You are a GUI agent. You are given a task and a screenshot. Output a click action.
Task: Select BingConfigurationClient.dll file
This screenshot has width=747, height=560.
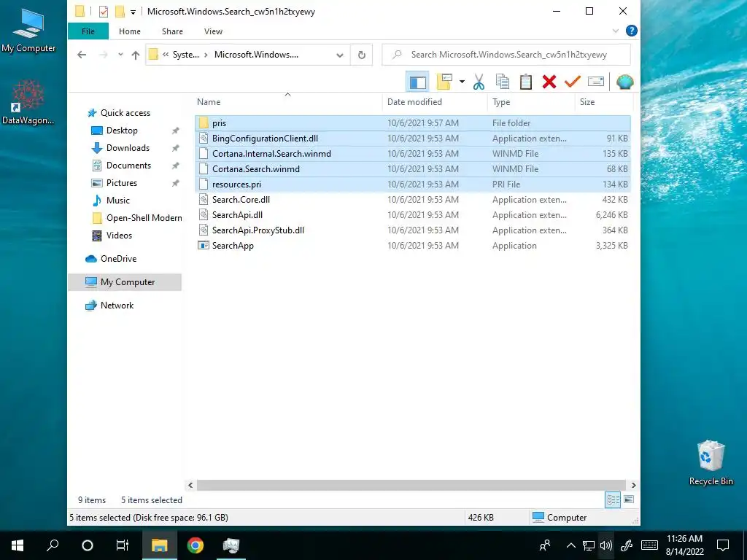[413, 138]
